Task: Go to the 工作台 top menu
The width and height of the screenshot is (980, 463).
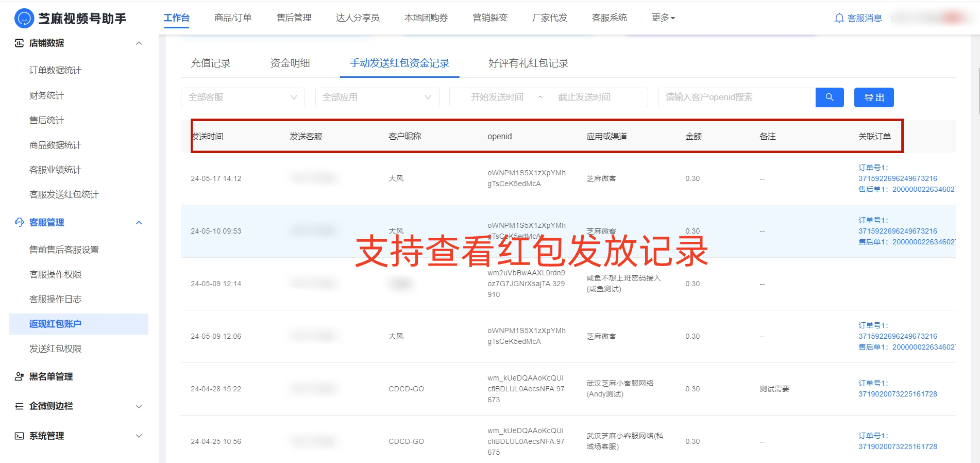Action: pos(176,18)
